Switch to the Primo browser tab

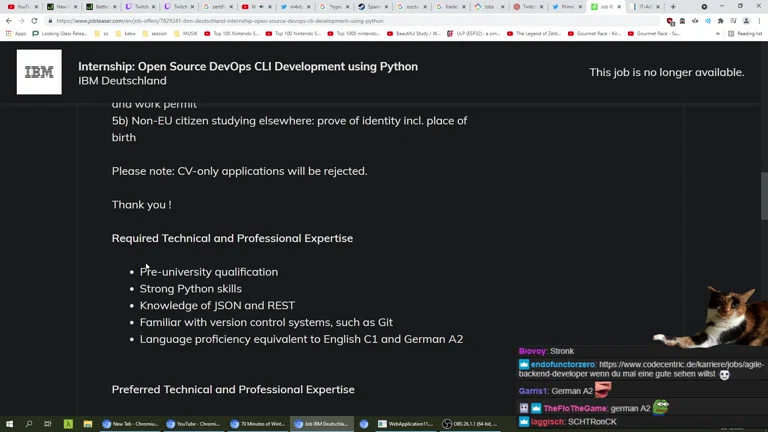pos(567,7)
